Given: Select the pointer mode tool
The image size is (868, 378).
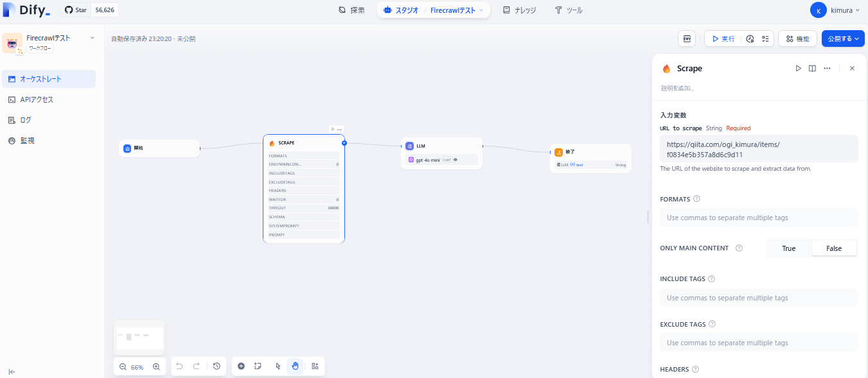Looking at the screenshot, I should [x=278, y=366].
